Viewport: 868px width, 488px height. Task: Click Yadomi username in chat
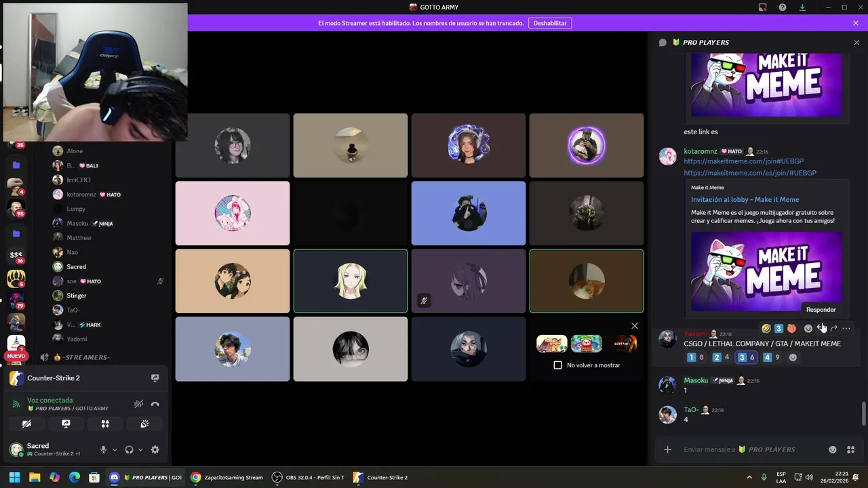[695, 334]
